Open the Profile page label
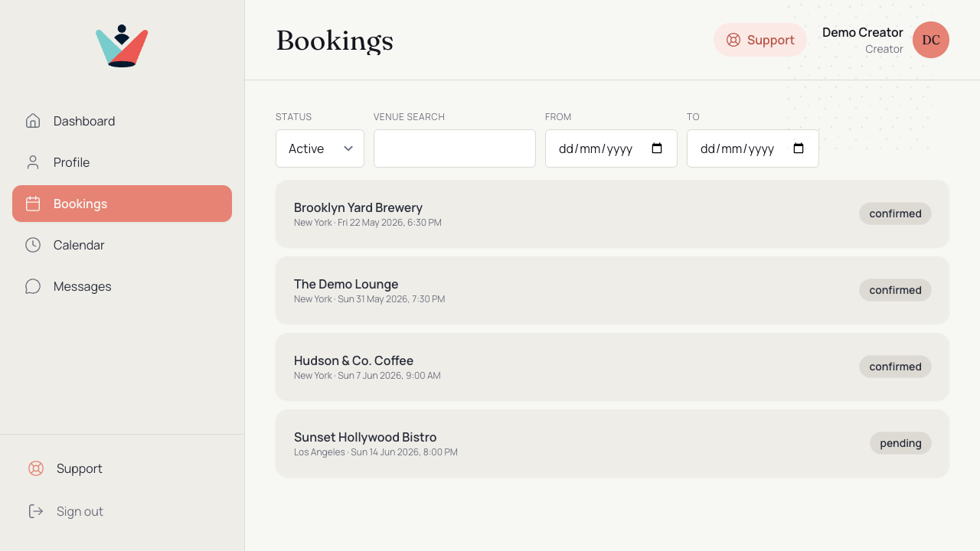 [x=71, y=162]
